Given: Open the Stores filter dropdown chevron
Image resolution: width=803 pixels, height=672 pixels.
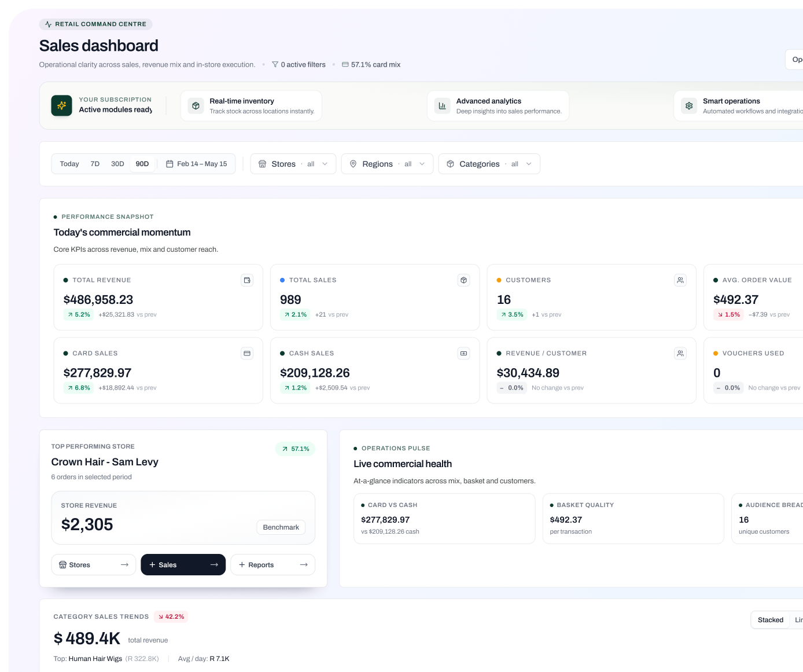Looking at the screenshot, I should (325, 164).
